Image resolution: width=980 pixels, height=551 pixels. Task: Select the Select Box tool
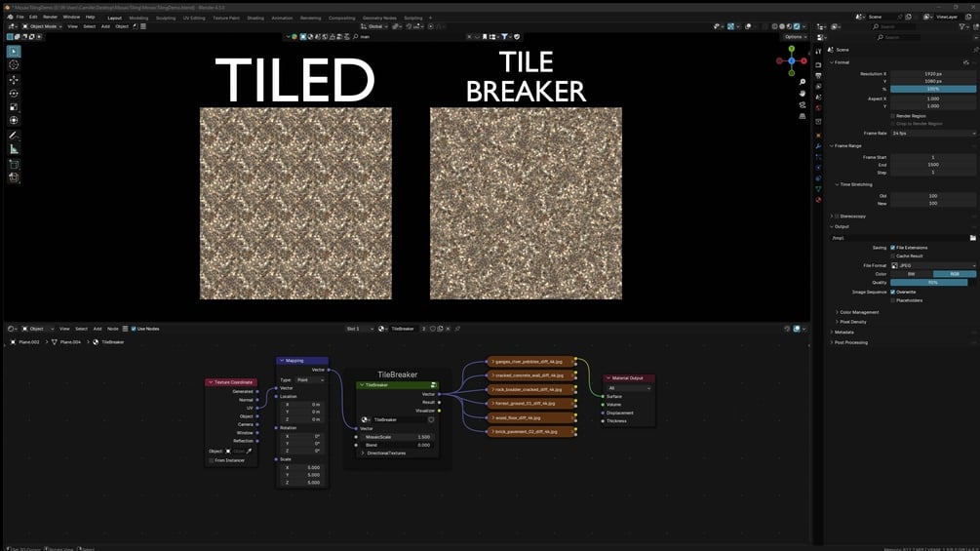coord(14,52)
